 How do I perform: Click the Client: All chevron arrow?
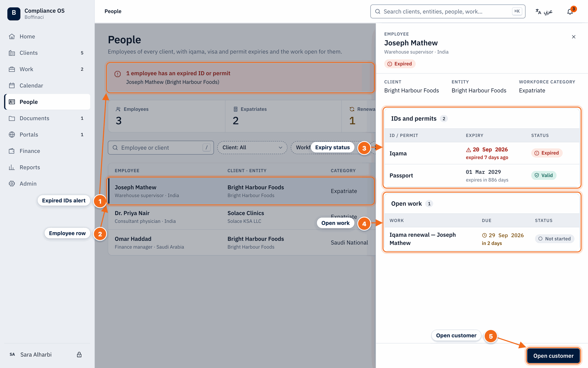[x=280, y=147]
